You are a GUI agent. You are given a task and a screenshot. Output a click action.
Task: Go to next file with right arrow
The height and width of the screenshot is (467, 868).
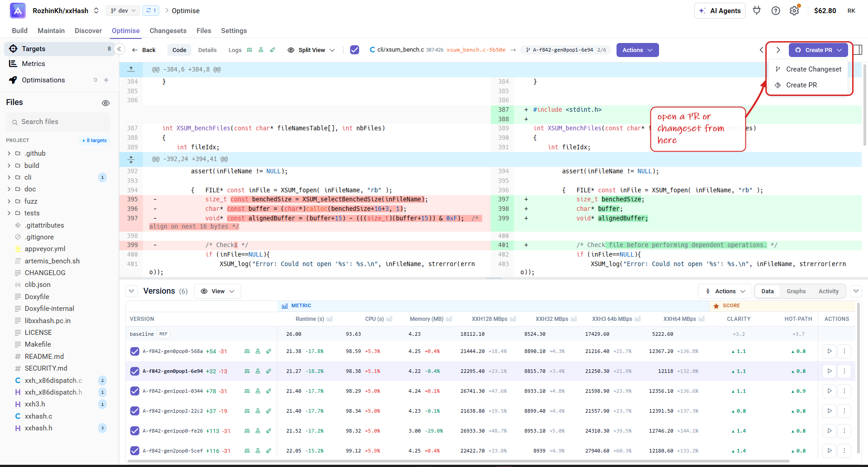click(x=778, y=50)
